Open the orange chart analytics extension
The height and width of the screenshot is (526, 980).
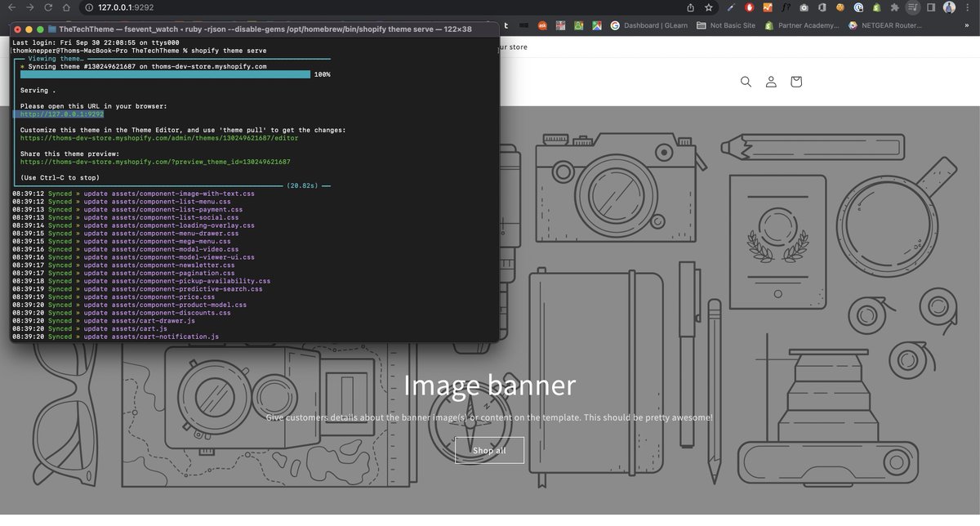tap(768, 7)
